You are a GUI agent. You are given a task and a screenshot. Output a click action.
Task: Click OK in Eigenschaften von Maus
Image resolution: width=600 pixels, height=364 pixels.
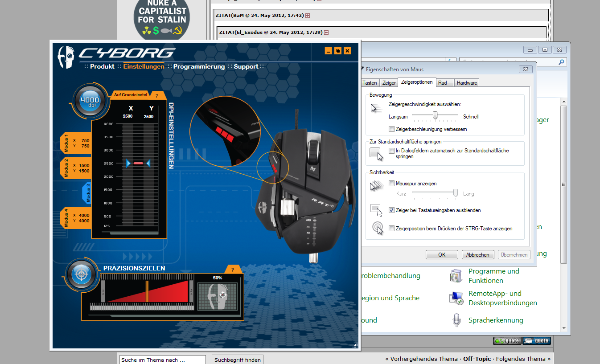[442, 255]
